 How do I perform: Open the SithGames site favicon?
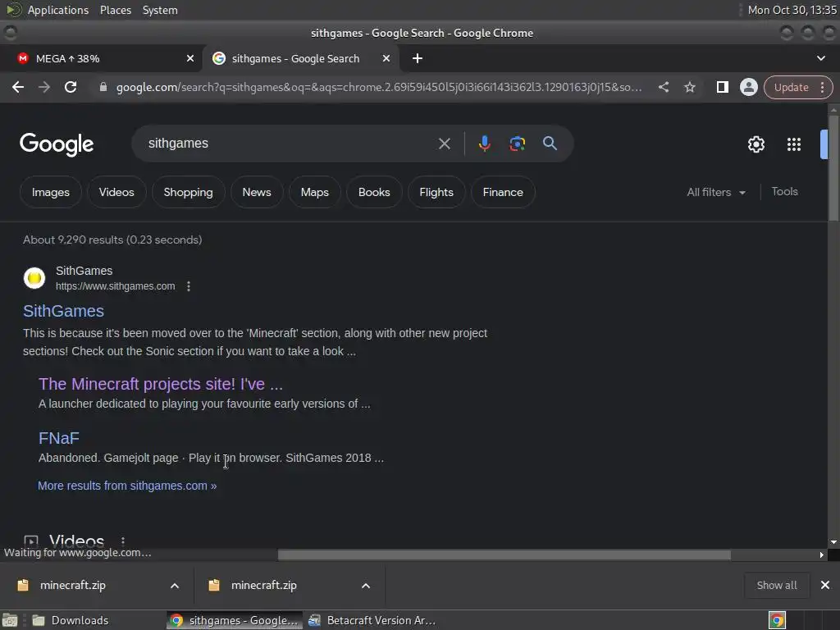[34, 278]
